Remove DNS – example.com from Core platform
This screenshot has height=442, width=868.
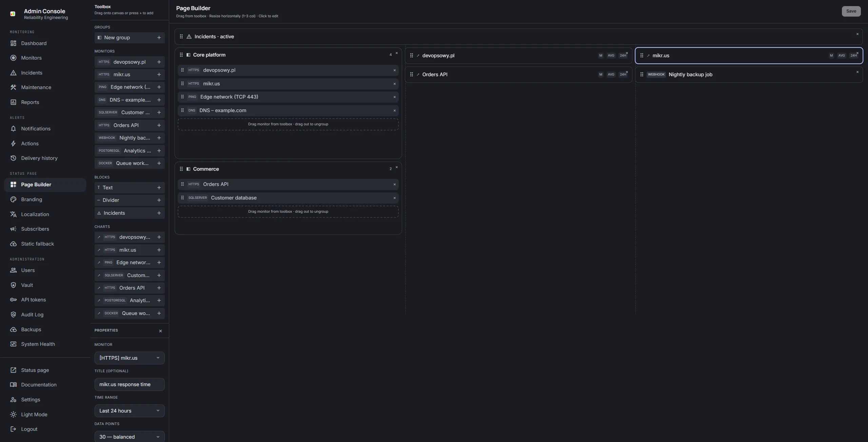(394, 111)
